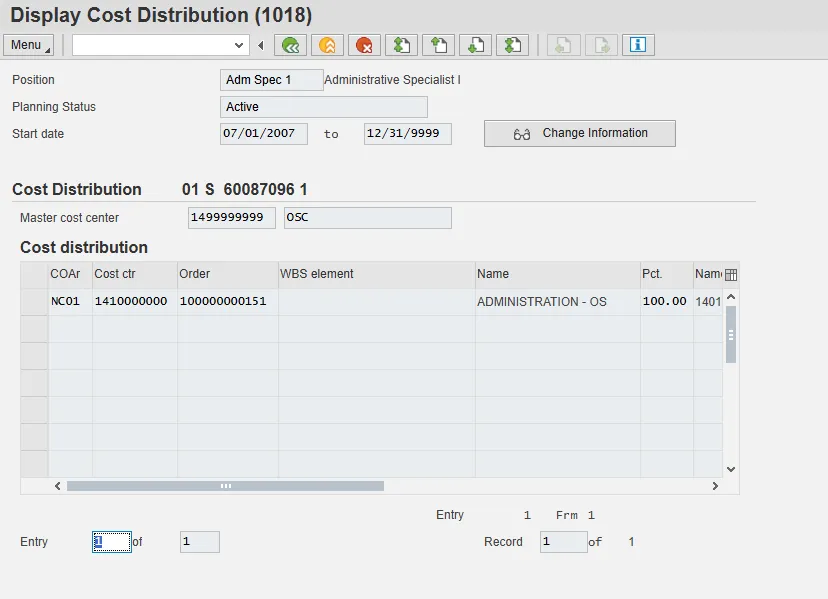Screen dimensions: 828x599
Task: Click the Master cost center field
Action: tap(231, 218)
